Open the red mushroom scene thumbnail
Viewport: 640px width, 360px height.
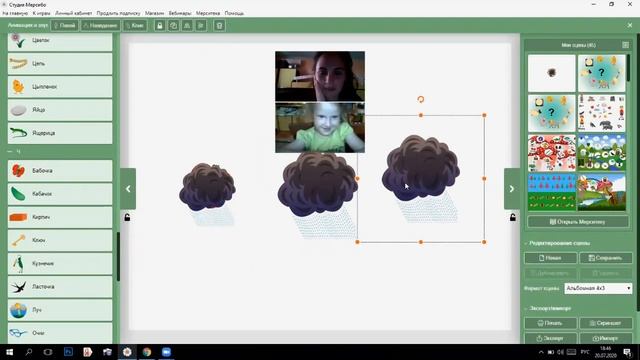click(551, 153)
